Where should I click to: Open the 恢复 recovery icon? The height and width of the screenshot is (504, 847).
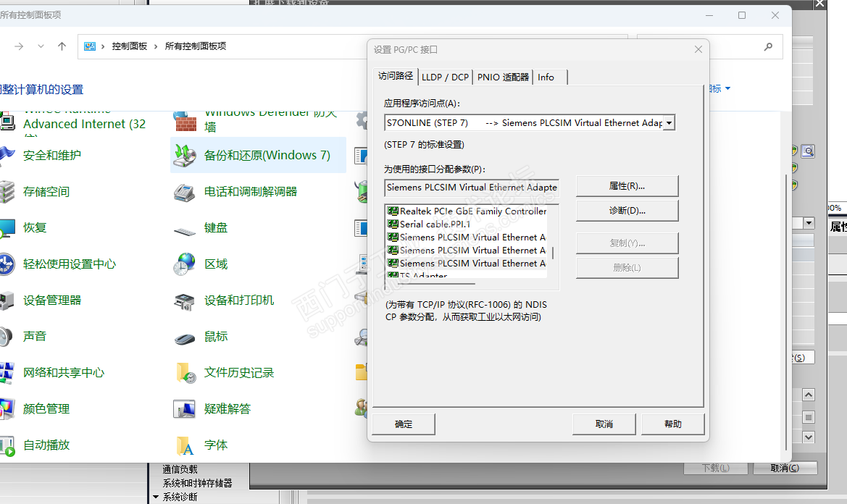click(7, 228)
